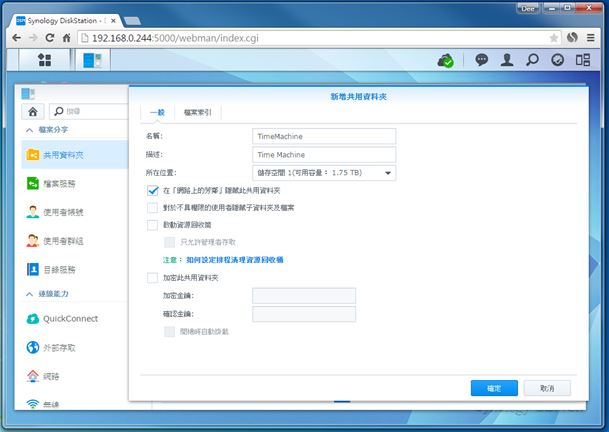Click the Control Panel home icon
This screenshot has width=609, height=432.
pos(34,112)
